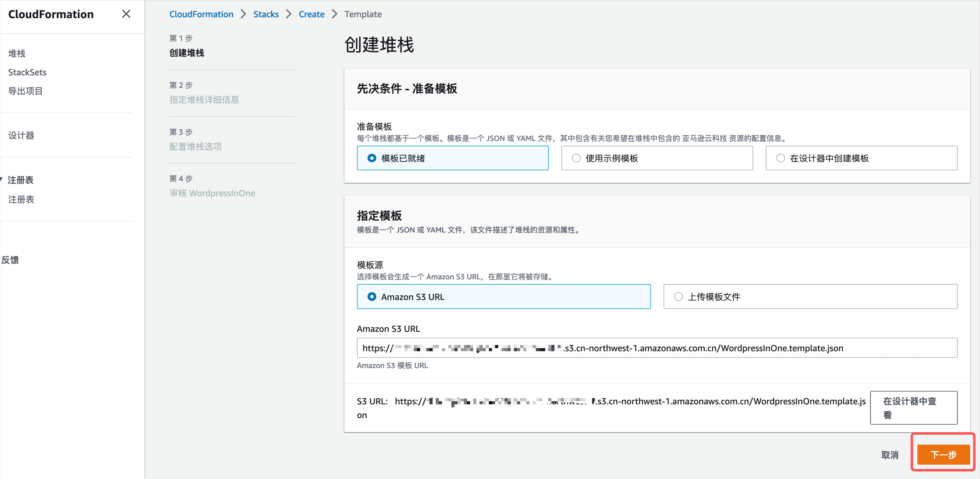Click the Amazon S3 模板 URL hint text
Viewport: 980px width, 479px height.
tap(392, 366)
